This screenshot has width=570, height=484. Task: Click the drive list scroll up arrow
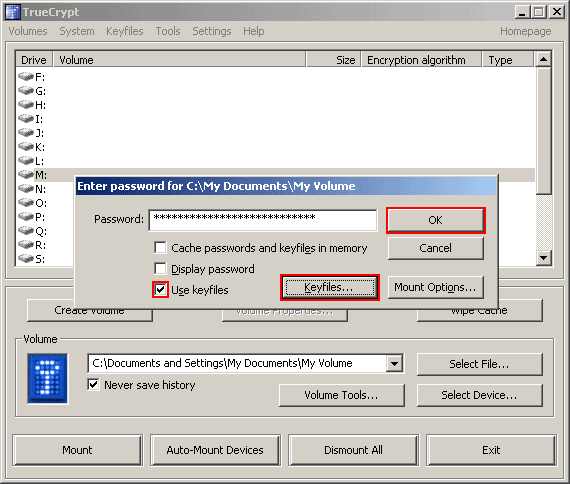(543, 59)
